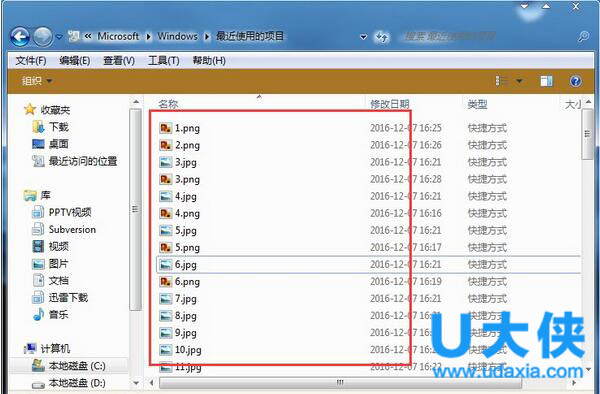Screen dimensions: 600x394
Task: Open 图片 library
Action: click(51, 264)
